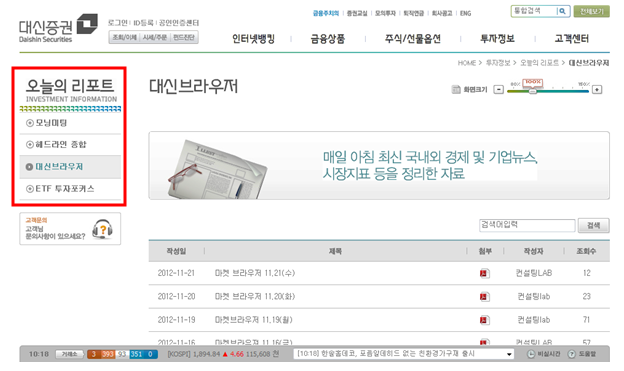
Task: Click the 증권교실 top link
Action: pyautogui.click(x=357, y=13)
